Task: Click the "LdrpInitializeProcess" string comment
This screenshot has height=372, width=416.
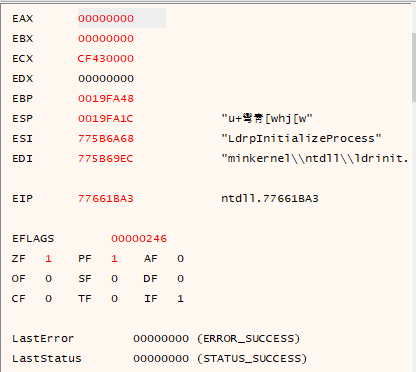Action: (301, 138)
